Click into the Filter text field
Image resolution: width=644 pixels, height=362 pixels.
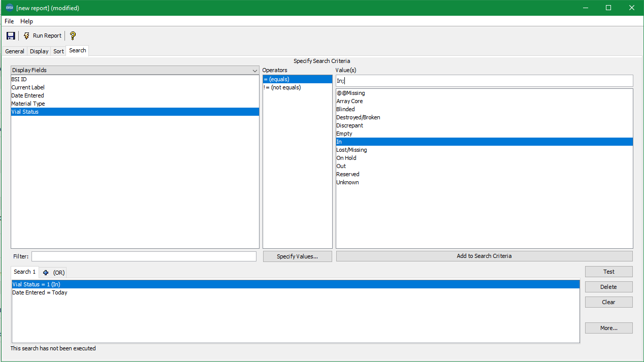point(144,256)
